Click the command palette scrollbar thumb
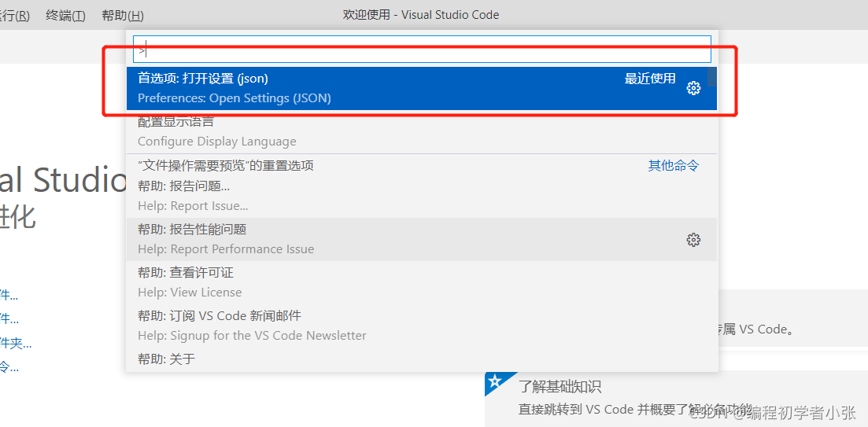This screenshot has width=868, height=427. coord(712,76)
